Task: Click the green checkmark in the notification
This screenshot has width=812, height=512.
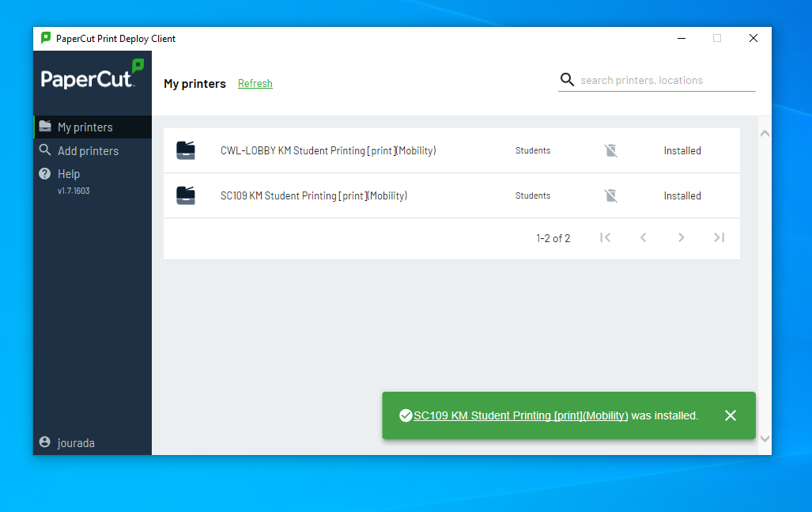Action: [x=406, y=415]
